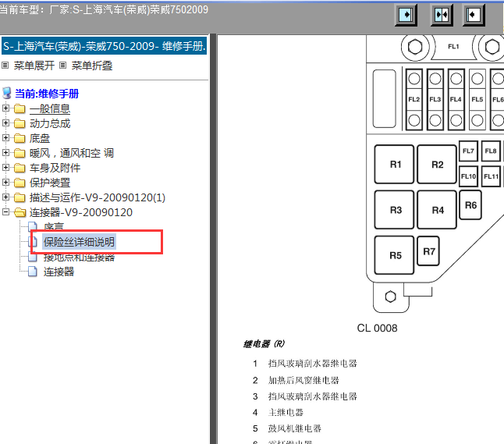Click the 序言 page icon
504x444 pixels.
[33, 226]
